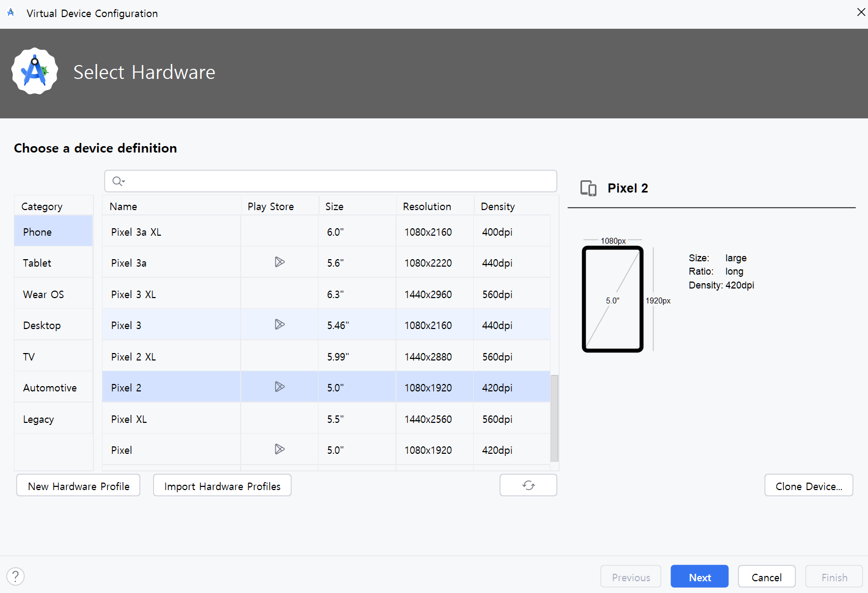This screenshot has width=868, height=593.
Task: Select the TV category
Action: [x=53, y=357]
